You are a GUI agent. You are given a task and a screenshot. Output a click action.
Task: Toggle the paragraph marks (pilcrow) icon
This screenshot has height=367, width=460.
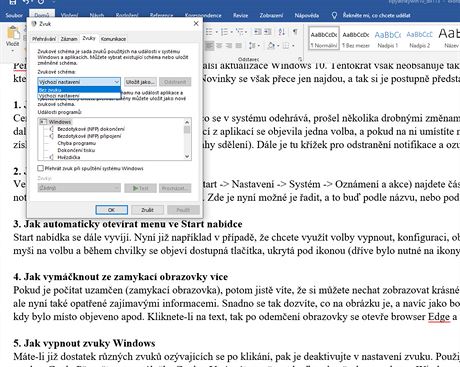pos(295,32)
